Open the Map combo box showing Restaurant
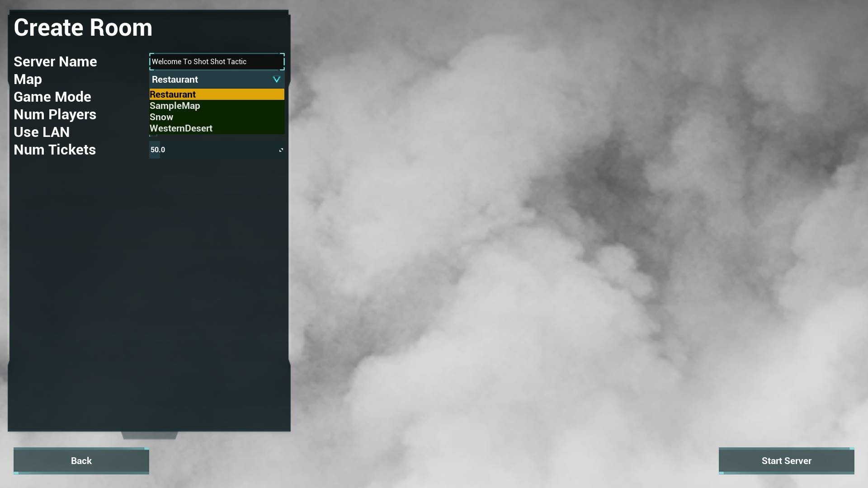 tap(212, 80)
